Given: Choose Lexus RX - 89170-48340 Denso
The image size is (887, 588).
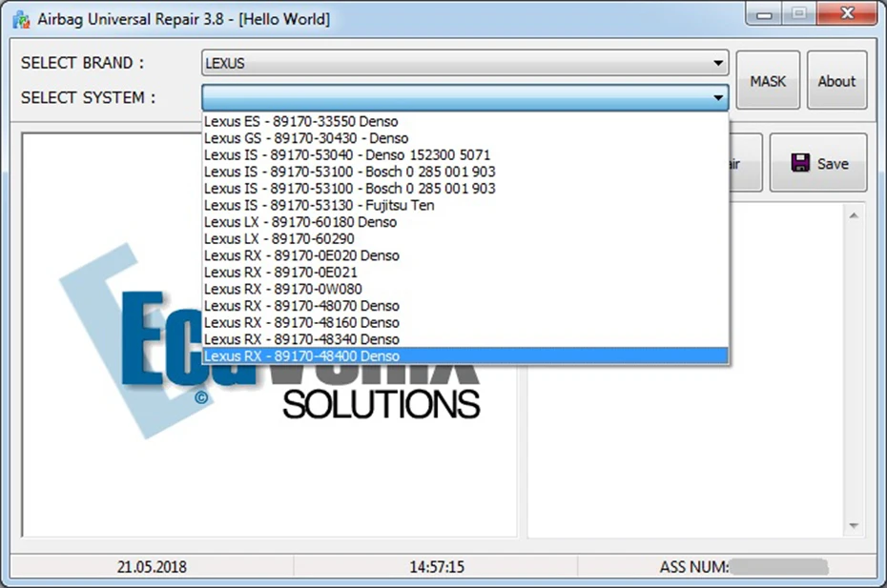Looking at the screenshot, I should [465, 339].
